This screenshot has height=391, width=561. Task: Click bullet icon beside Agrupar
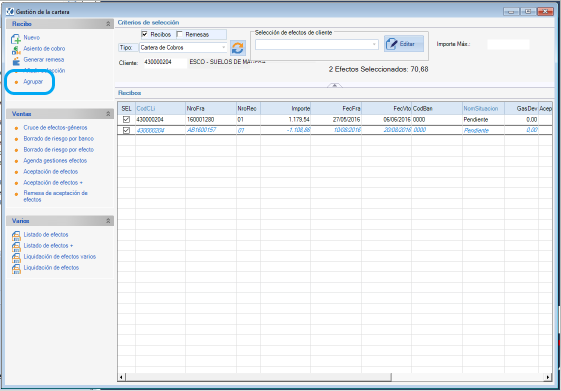(x=16, y=82)
